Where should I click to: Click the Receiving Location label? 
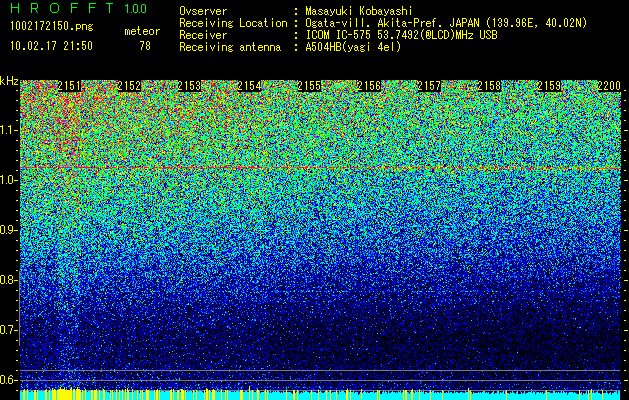(233, 23)
